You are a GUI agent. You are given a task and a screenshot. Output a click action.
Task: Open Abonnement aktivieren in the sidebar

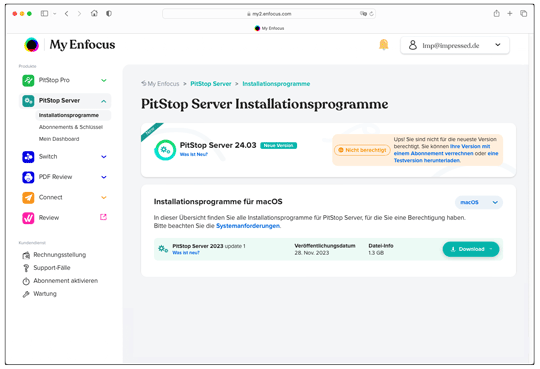point(65,281)
